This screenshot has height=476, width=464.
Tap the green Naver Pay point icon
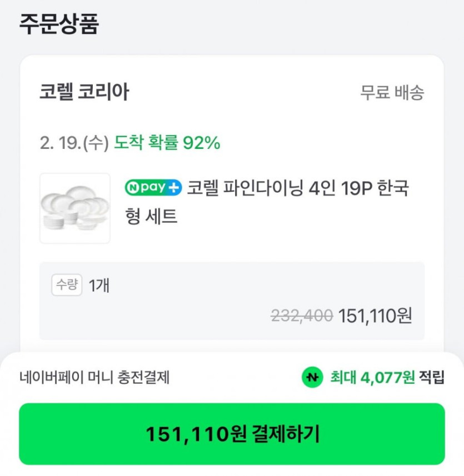pyautogui.click(x=312, y=378)
